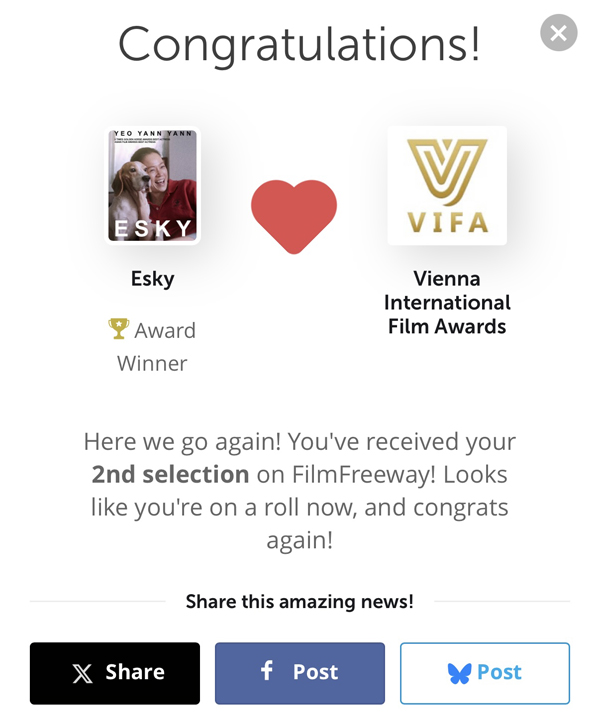Open the VIFA festival logo
The height and width of the screenshot is (724, 600).
(x=446, y=186)
